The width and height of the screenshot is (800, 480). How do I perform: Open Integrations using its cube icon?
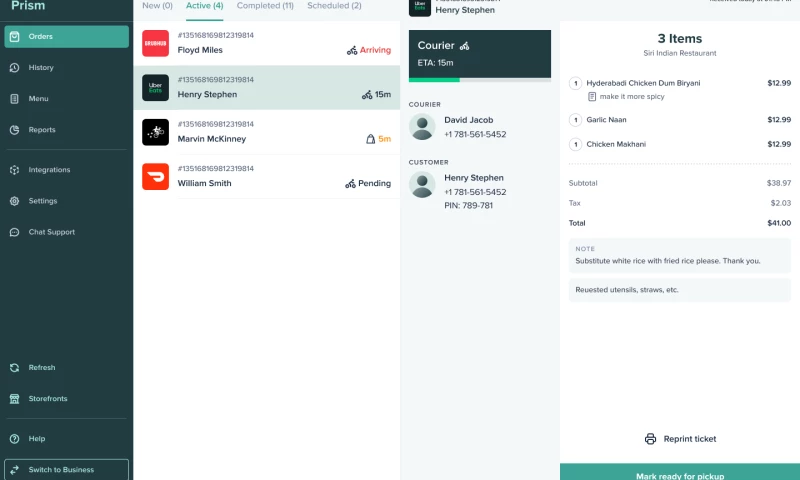[14, 170]
